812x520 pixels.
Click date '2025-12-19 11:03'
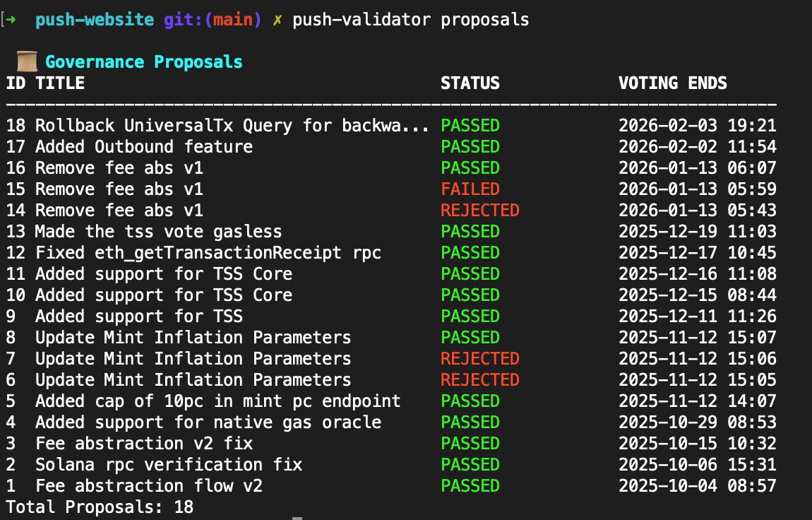(x=698, y=232)
